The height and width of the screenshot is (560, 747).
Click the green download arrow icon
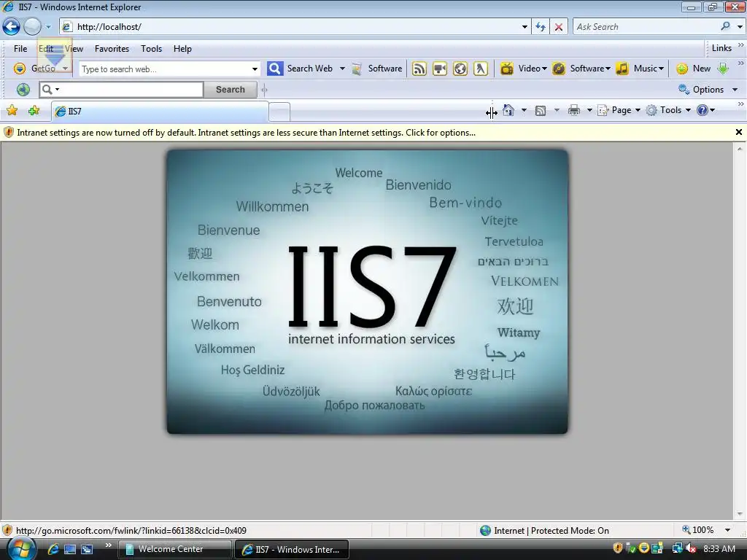point(723,69)
